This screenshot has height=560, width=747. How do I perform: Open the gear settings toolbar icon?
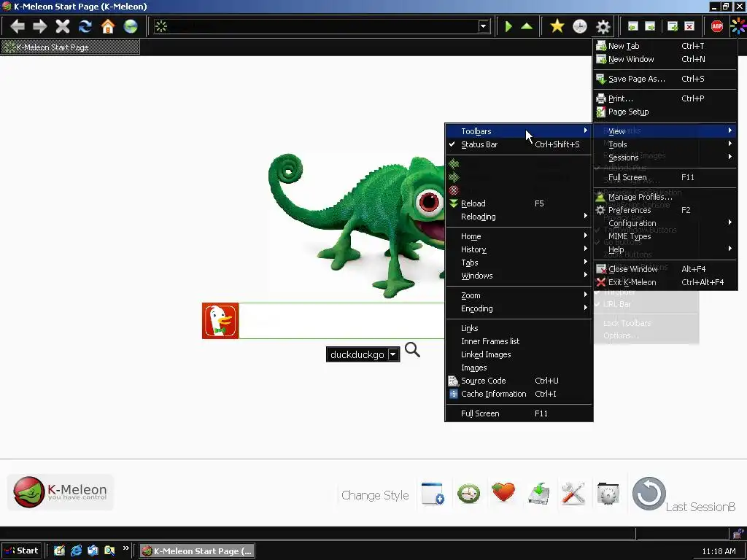603,26
